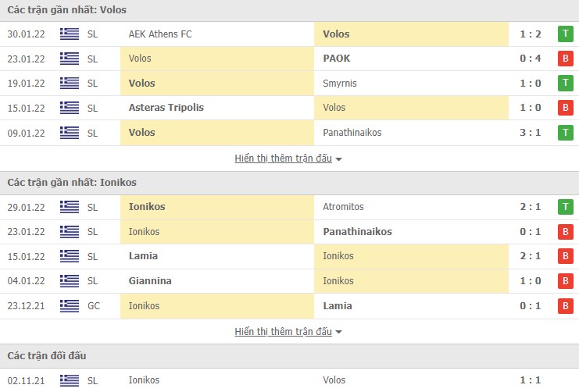Viewport: 579px width, 392px height.
Task: Click Greek flag icon on 23.12.21 row
Action: point(70,306)
